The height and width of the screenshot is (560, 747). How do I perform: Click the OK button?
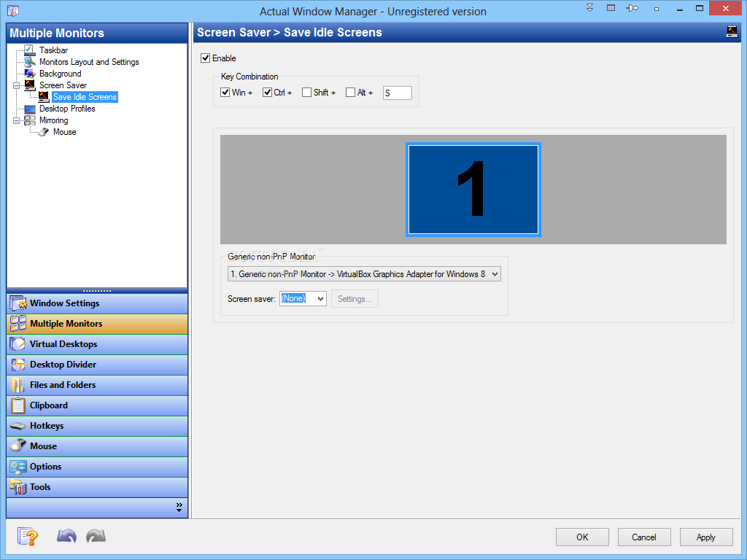pos(582,537)
